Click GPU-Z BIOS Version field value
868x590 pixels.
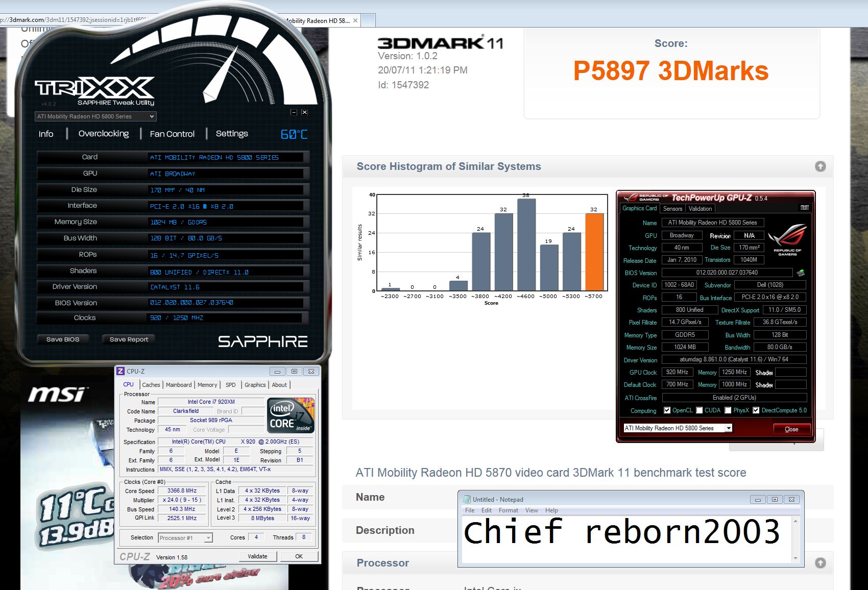point(727,273)
